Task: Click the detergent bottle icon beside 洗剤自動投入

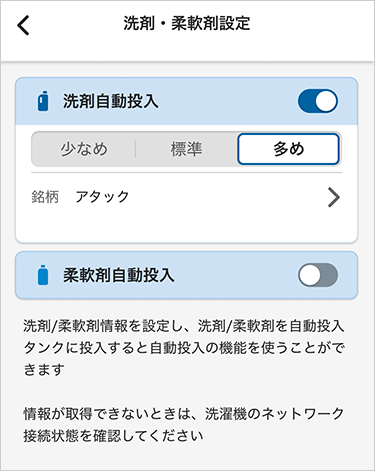Action: (43, 101)
